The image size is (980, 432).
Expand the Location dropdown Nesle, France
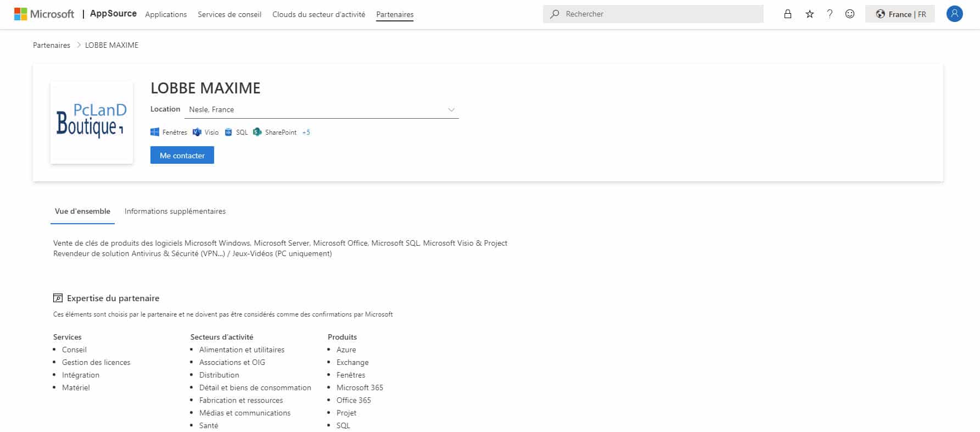tap(322, 109)
